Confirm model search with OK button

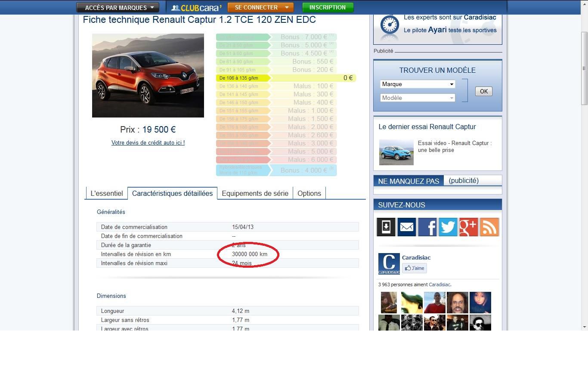coord(484,91)
